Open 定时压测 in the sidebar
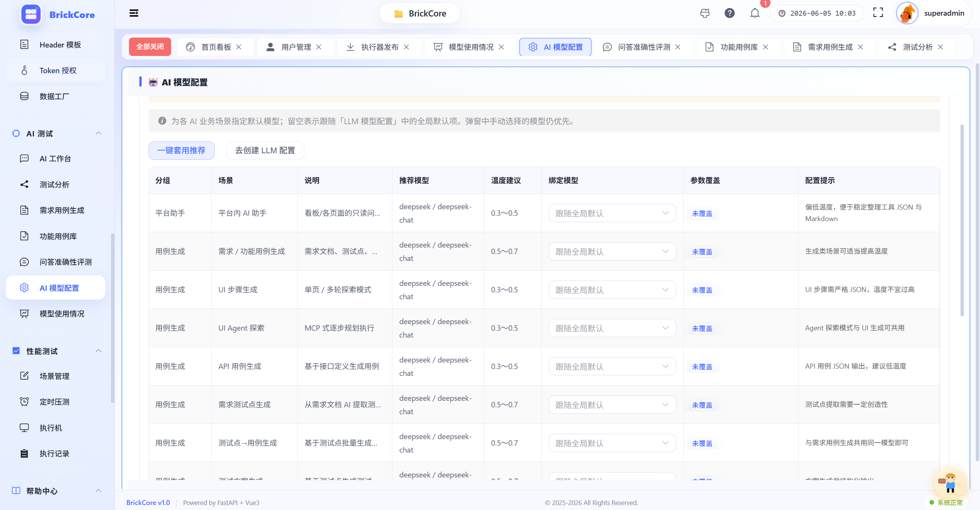 coord(56,402)
